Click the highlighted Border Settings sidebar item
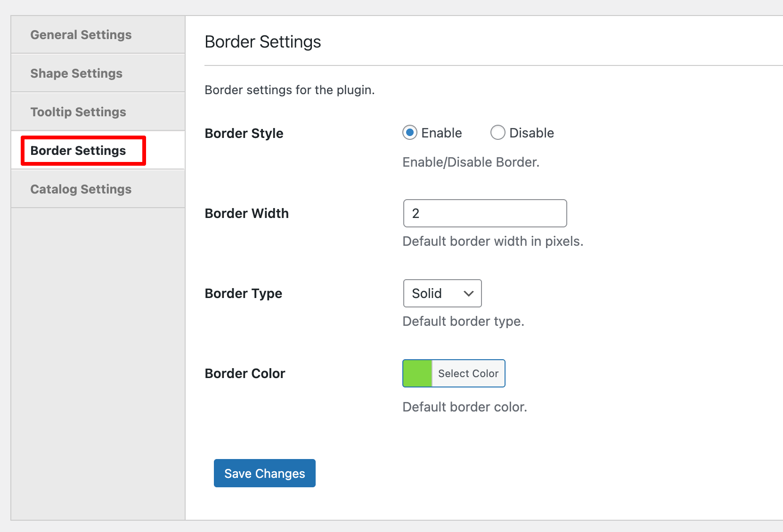This screenshot has width=783, height=532. tap(78, 151)
